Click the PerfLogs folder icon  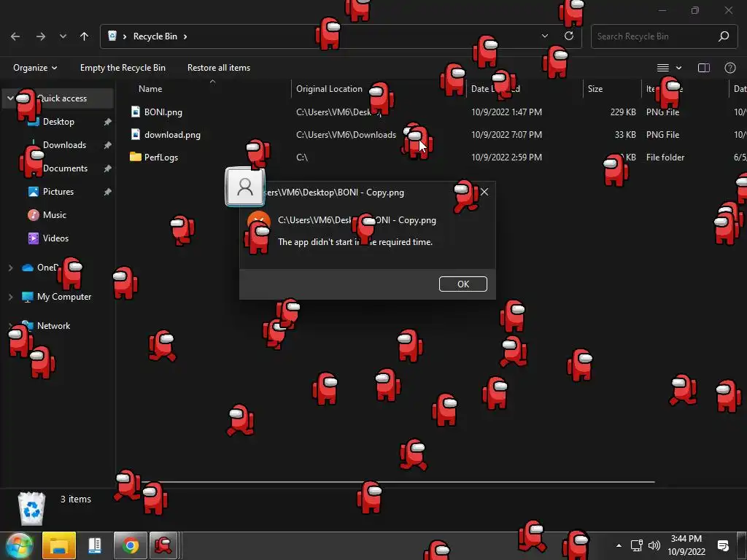click(135, 157)
